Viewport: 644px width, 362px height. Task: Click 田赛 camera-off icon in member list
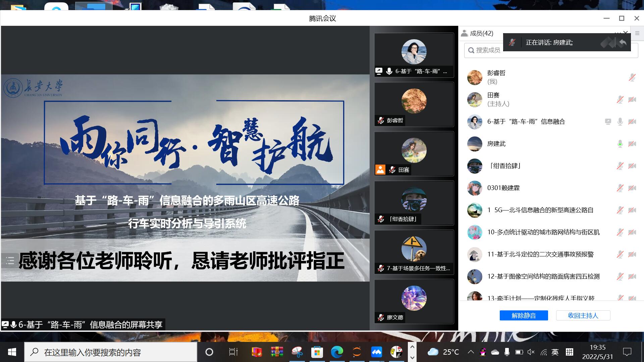click(x=632, y=100)
